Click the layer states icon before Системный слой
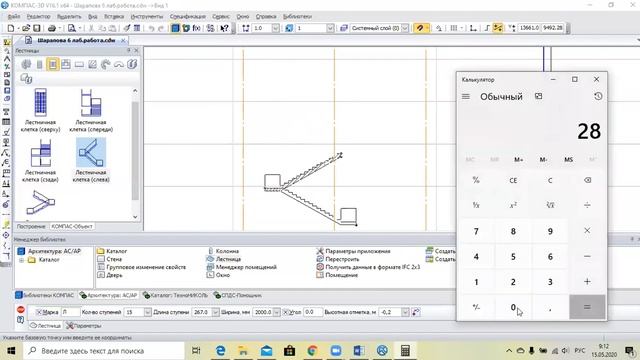 coord(344,28)
